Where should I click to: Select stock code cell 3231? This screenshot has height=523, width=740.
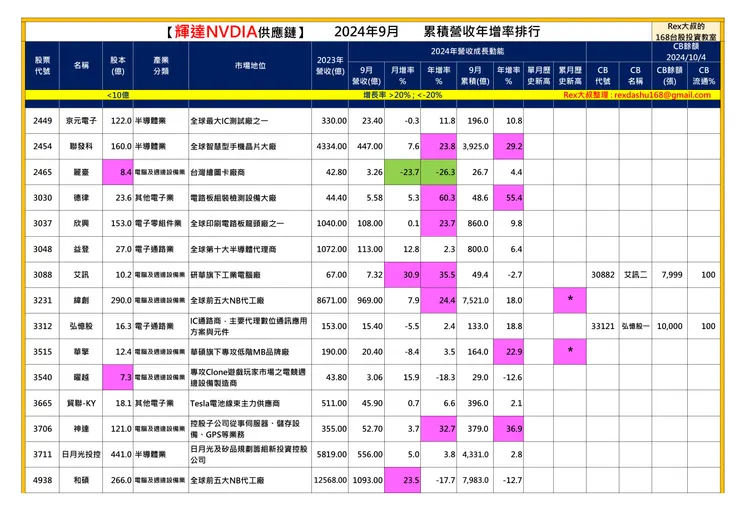pos(42,300)
